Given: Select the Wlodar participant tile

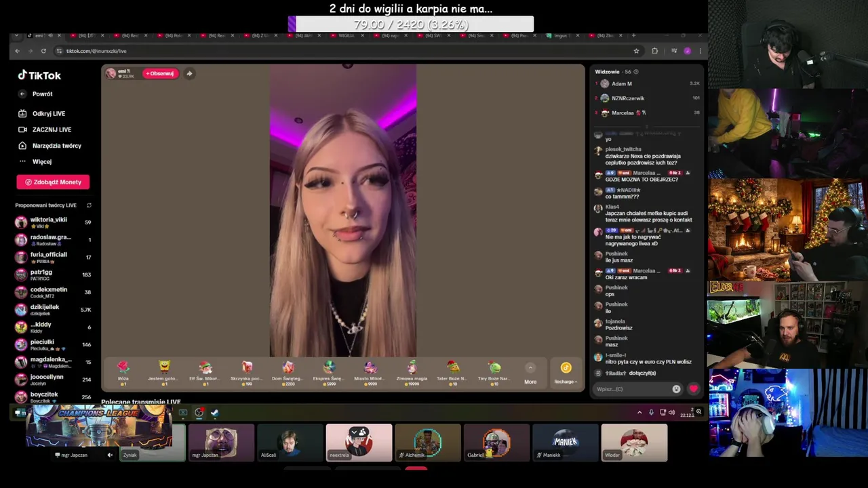Looking at the screenshot, I should coord(634,443).
